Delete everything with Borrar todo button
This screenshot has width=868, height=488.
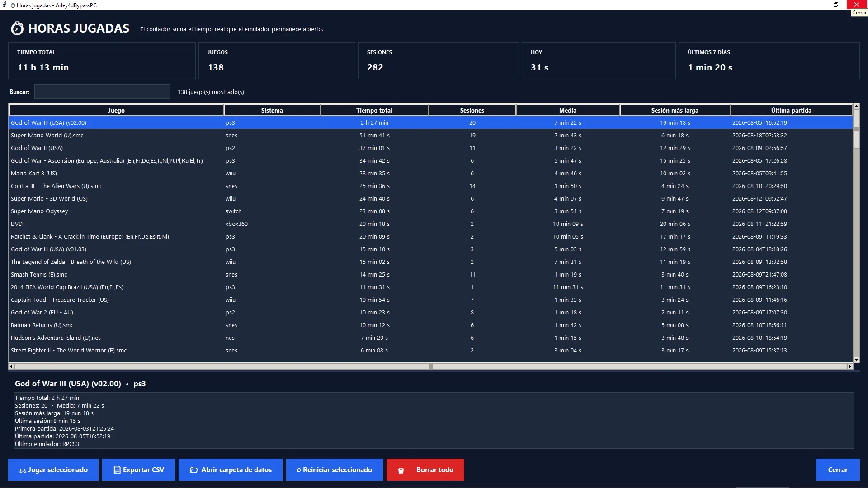point(425,470)
